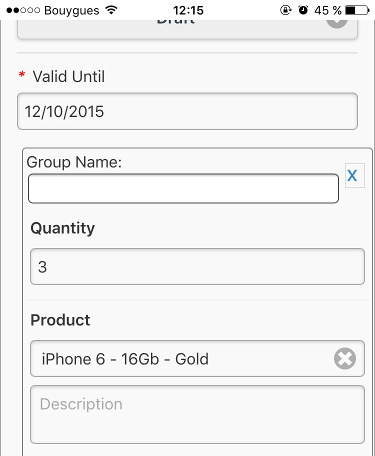Tap the Bouygues carrier label
375x456 pixels.
pyautogui.click(x=72, y=11)
